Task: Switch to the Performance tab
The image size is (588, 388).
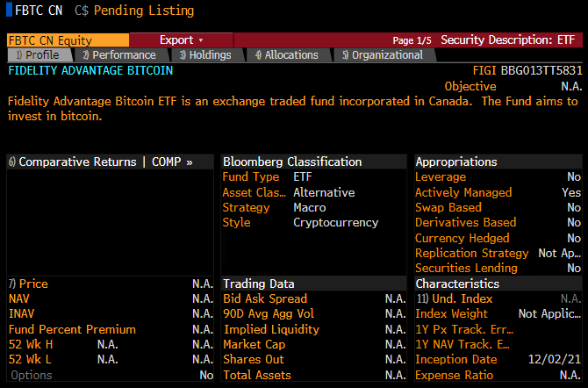Action: (x=119, y=54)
